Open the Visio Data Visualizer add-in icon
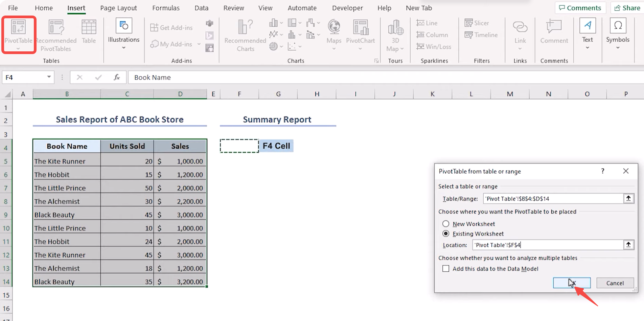 point(210,23)
